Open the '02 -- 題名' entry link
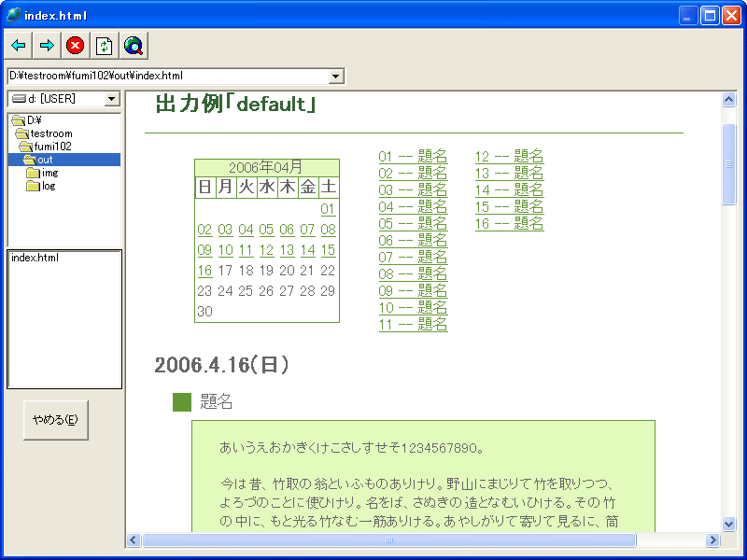This screenshot has width=747, height=560. [x=413, y=173]
